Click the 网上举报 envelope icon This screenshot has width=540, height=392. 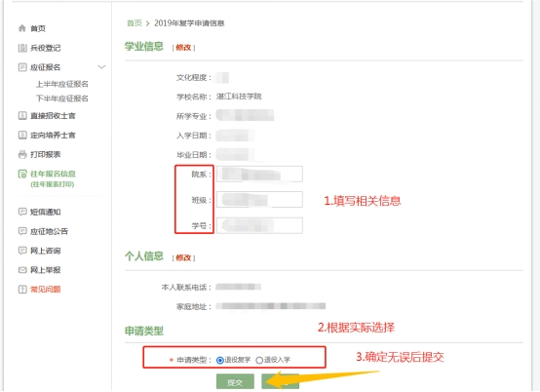pos(22,270)
